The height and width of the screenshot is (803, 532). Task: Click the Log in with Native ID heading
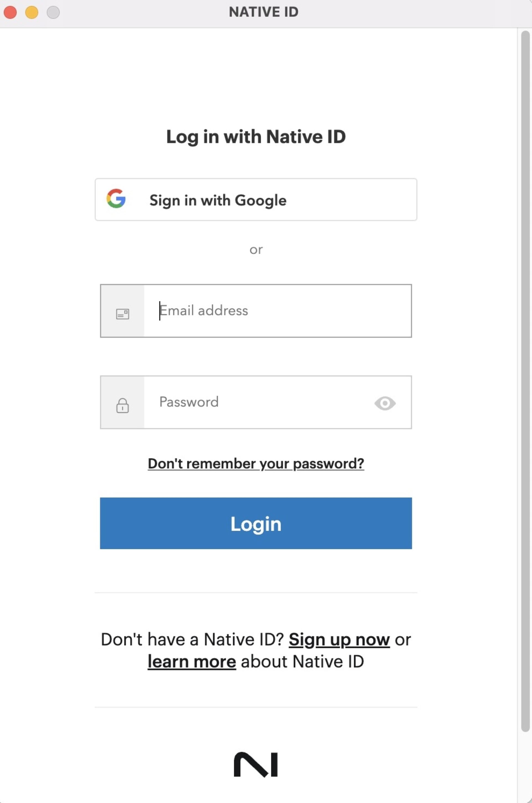pyautogui.click(x=256, y=137)
